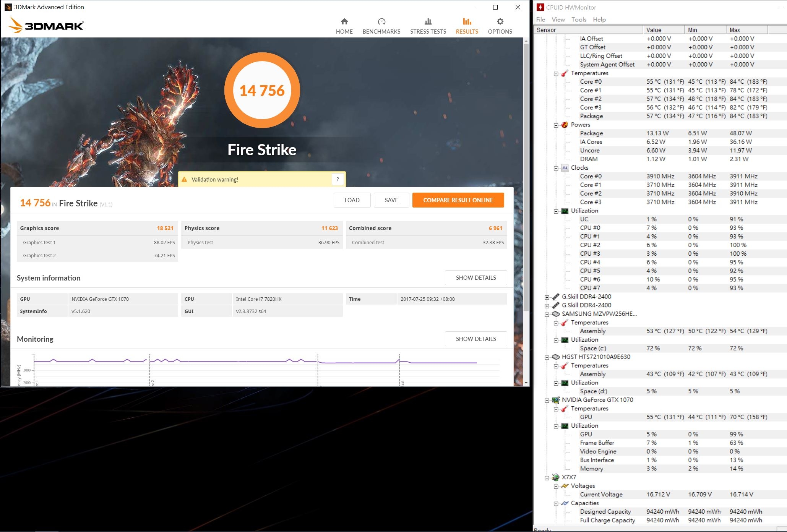Screen dimensions: 787x532
Task: Collapse the Clocks tree node
Action: 556,168
